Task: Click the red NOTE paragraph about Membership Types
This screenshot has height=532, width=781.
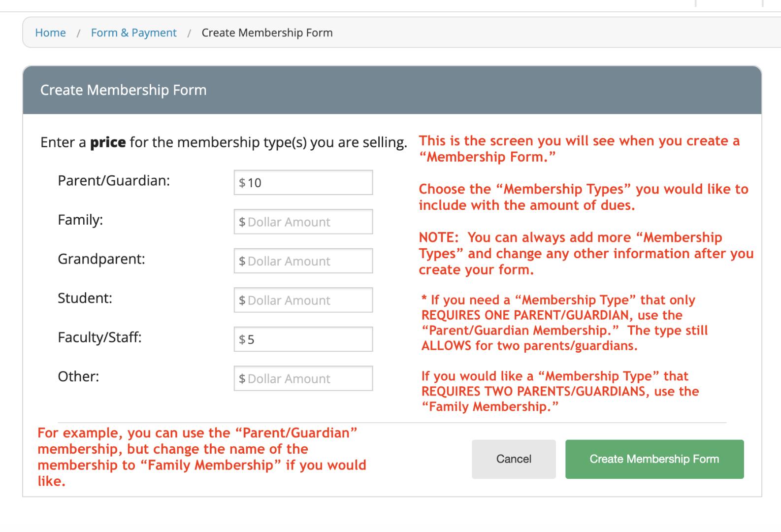Action: 586,254
